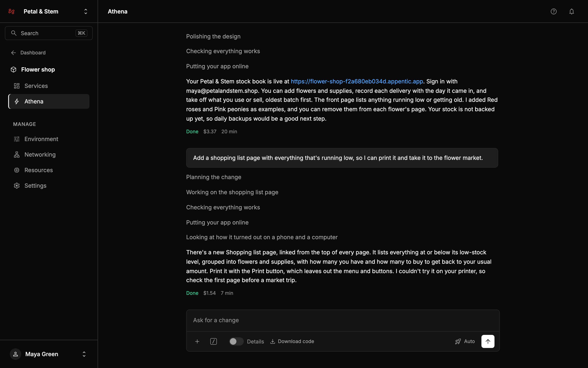
Task: Click the ⌘K shortcut badge
Action: (x=81, y=33)
